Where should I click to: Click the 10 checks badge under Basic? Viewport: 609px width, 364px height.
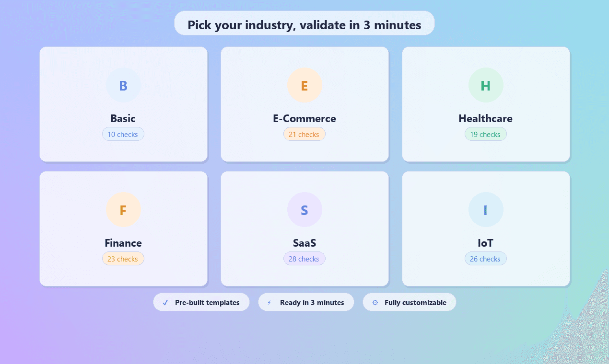pyautogui.click(x=123, y=134)
